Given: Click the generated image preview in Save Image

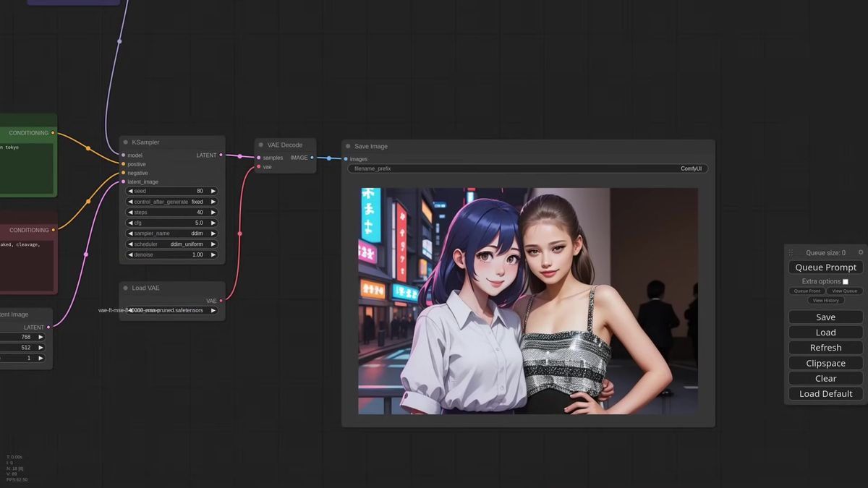Looking at the screenshot, I should [x=528, y=301].
